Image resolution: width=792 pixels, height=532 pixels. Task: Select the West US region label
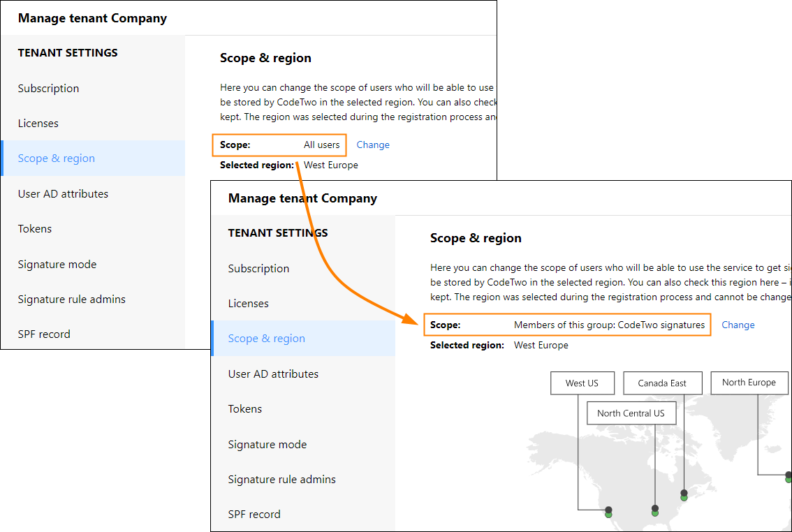(582, 383)
